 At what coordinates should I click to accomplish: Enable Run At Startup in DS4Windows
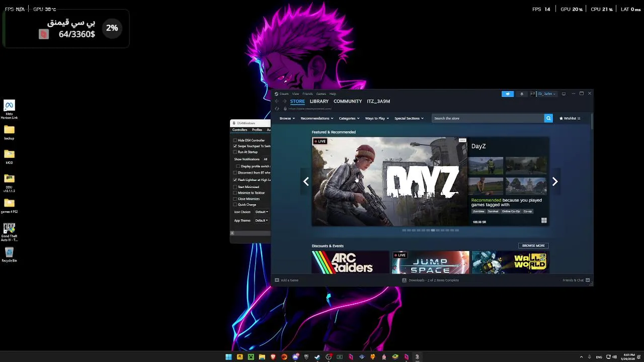235,152
